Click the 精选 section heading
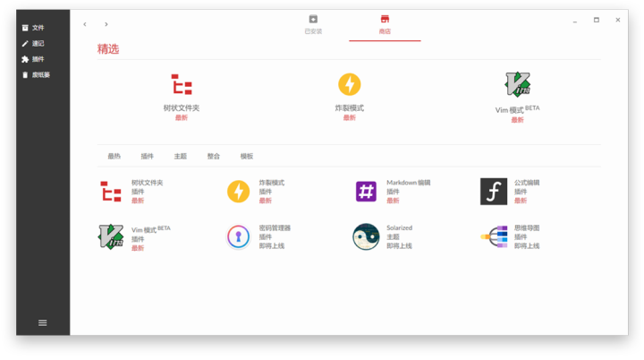 108,49
